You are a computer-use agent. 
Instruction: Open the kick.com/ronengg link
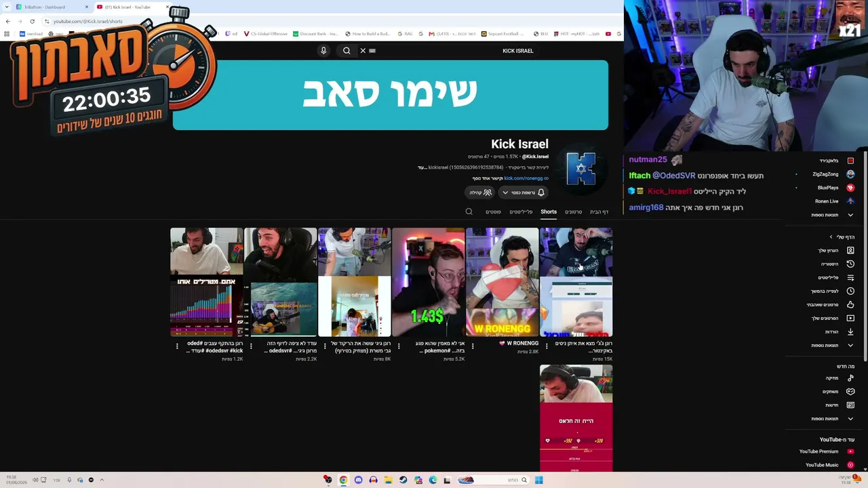pyautogui.click(x=524, y=178)
